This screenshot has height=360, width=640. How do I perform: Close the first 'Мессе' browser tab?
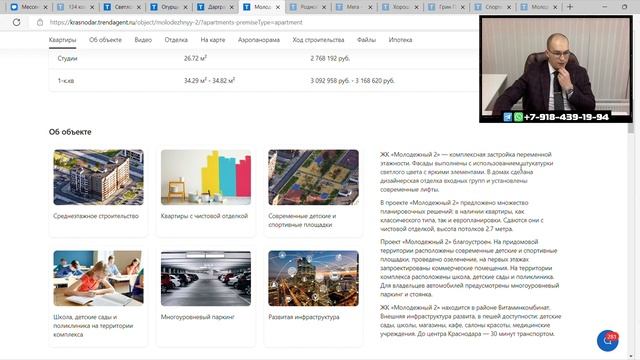point(45,7)
